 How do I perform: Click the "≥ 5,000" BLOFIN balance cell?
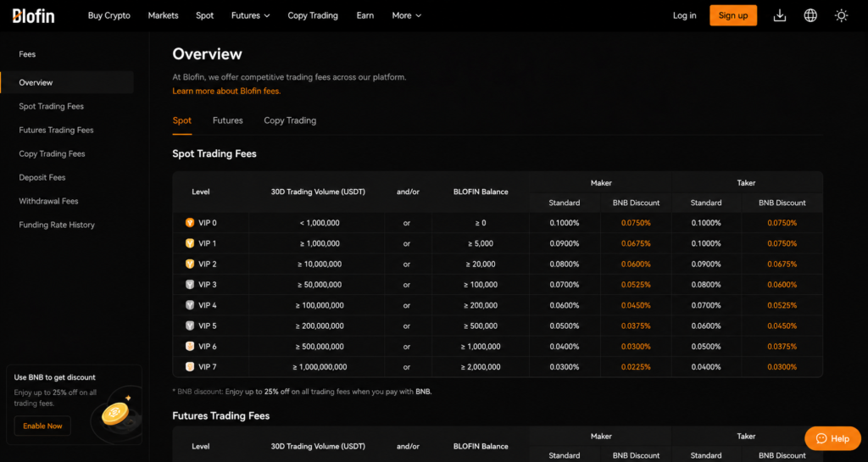point(481,243)
